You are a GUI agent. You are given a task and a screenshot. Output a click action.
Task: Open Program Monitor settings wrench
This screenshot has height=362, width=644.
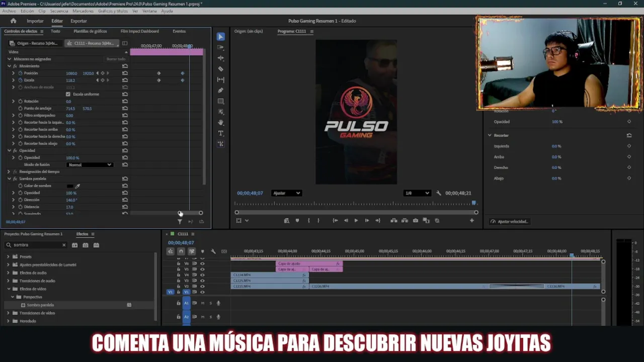[439, 193]
